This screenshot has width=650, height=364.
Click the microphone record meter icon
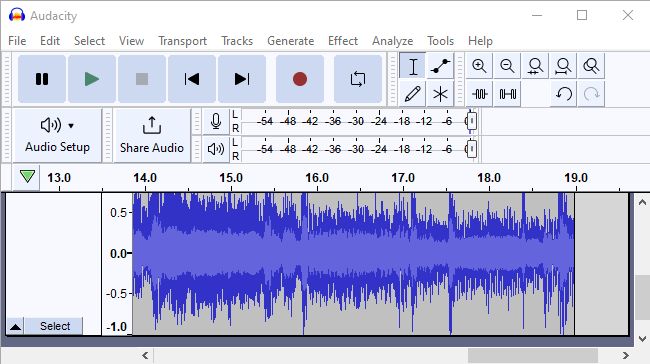pos(216,121)
